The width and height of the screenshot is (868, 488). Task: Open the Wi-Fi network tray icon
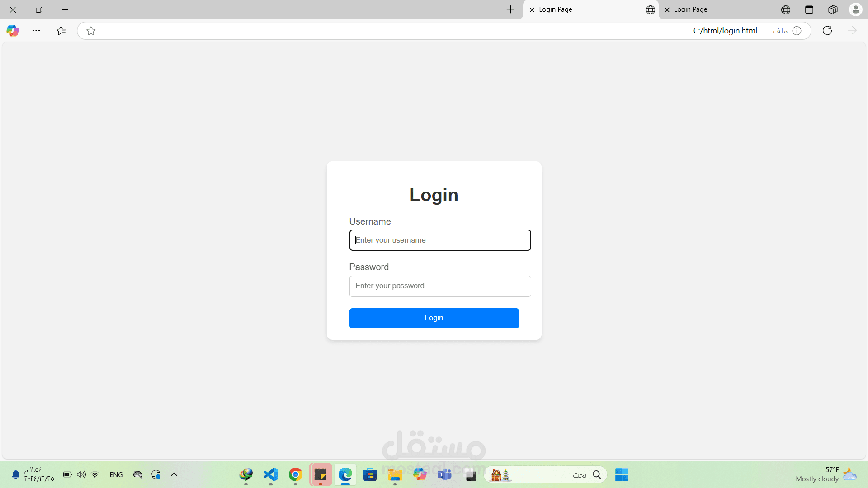95,474
